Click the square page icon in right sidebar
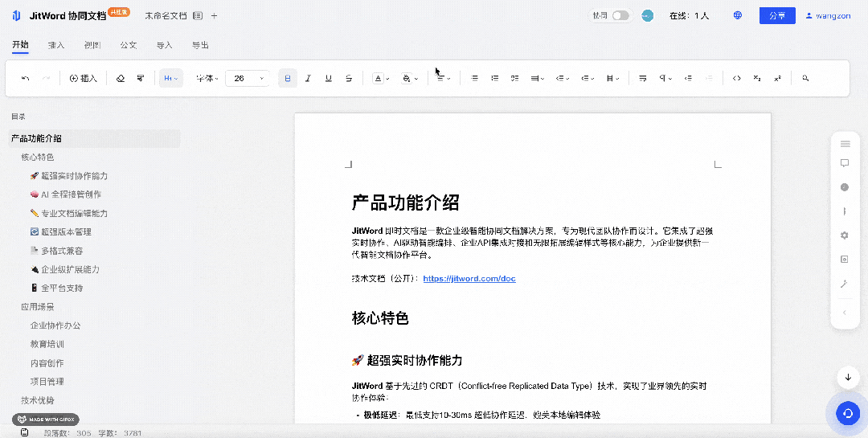868x438 pixels. [845, 259]
